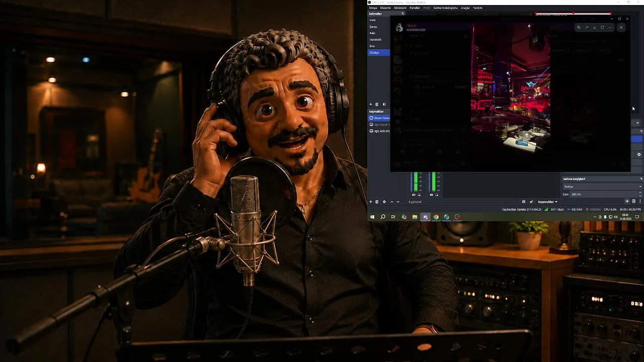Screen dimensions: 644x362
Task: Open the Paneller menu
Action: pos(415,8)
